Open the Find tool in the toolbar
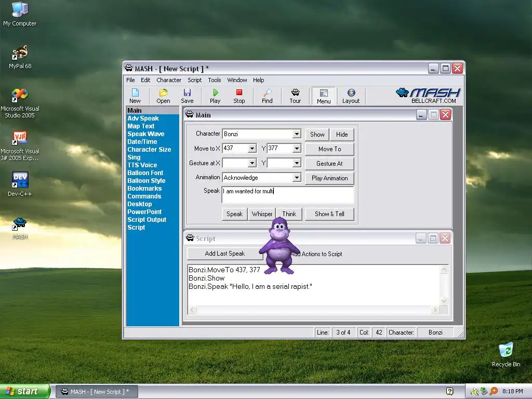The width and height of the screenshot is (532, 399). pyautogui.click(x=267, y=96)
